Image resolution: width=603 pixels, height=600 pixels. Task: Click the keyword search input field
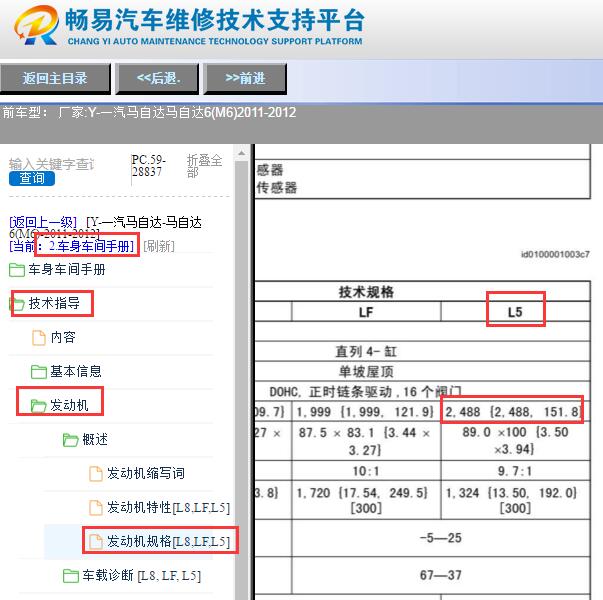point(51,164)
